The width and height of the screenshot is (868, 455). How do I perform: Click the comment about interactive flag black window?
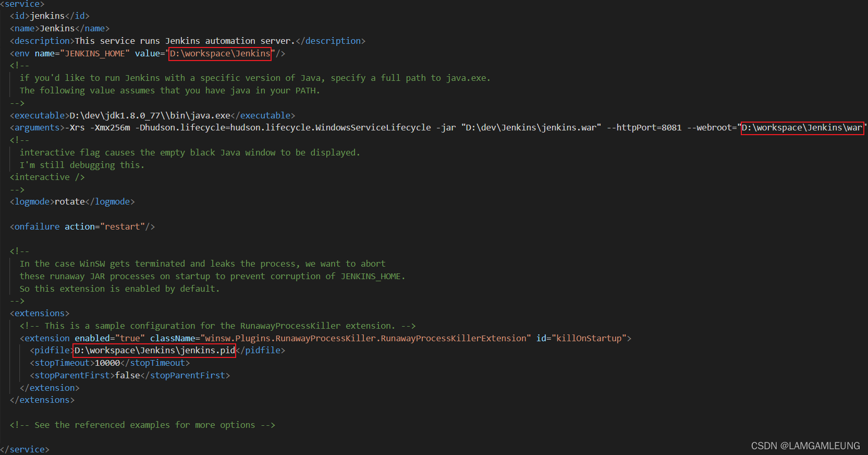[x=190, y=153]
